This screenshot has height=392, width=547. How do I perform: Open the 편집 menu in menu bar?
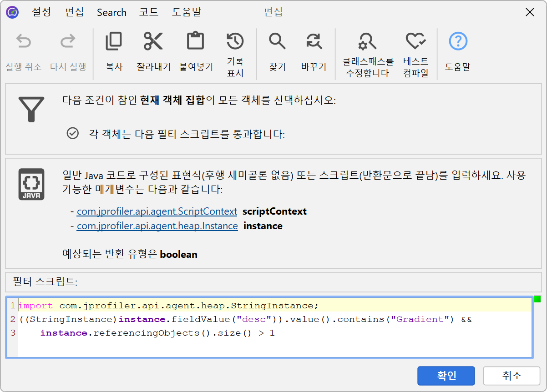(74, 12)
